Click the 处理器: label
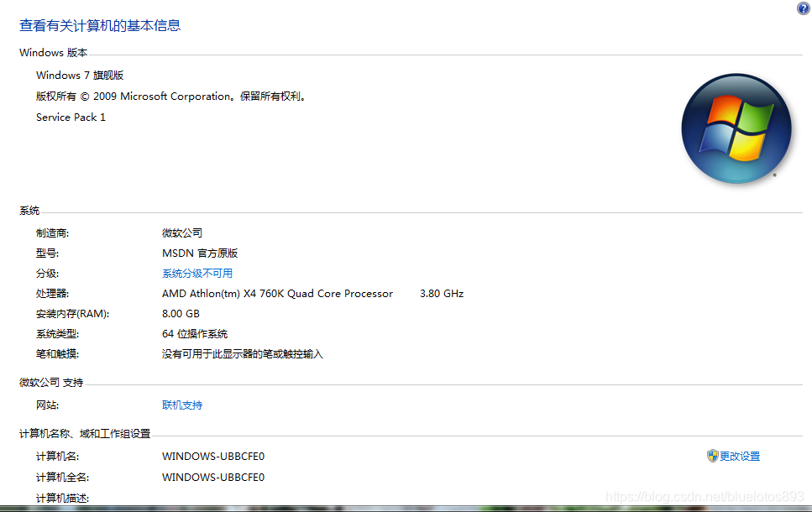Screen dimensions: 812x512 (52, 294)
